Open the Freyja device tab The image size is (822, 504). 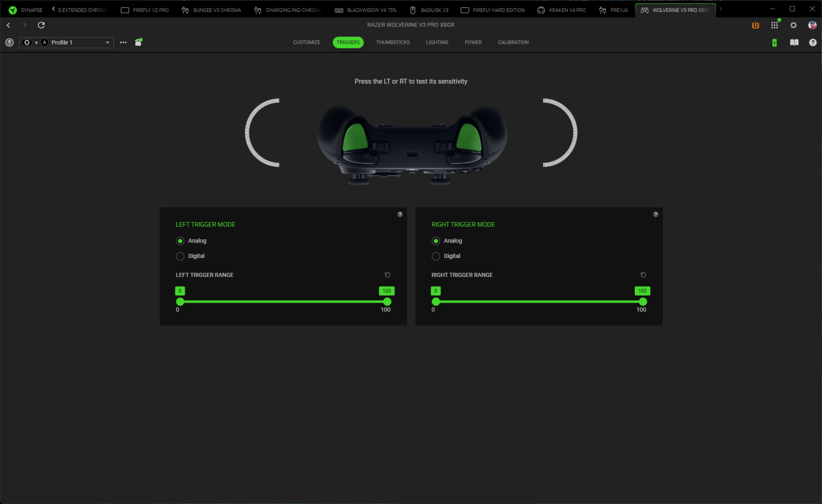pyautogui.click(x=614, y=10)
